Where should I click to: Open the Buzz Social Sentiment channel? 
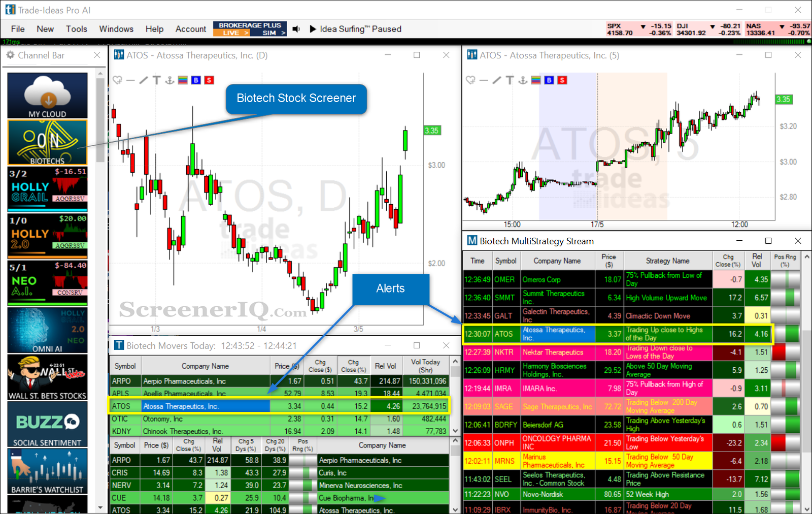[47, 424]
